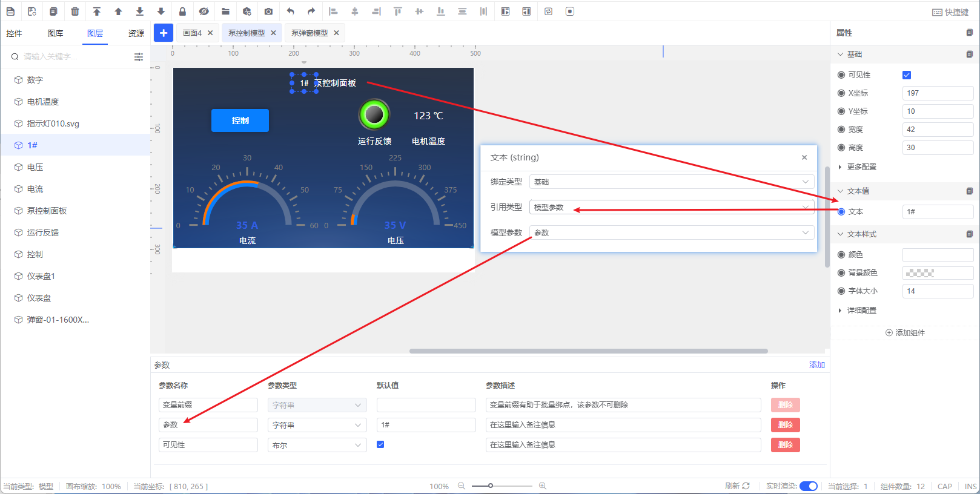Image resolution: width=980 pixels, height=494 pixels.
Task: Switch to the 控件 panel tab
Action: coord(14,33)
